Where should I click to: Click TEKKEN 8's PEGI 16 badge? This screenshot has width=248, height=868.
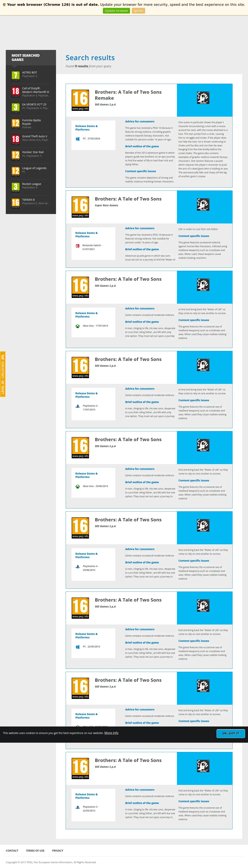click(15, 203)
